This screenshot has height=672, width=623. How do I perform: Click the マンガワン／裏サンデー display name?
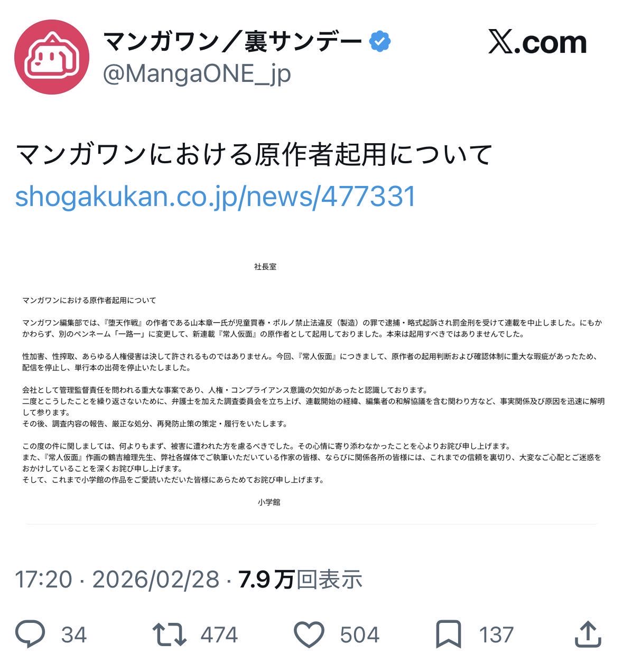233,42
